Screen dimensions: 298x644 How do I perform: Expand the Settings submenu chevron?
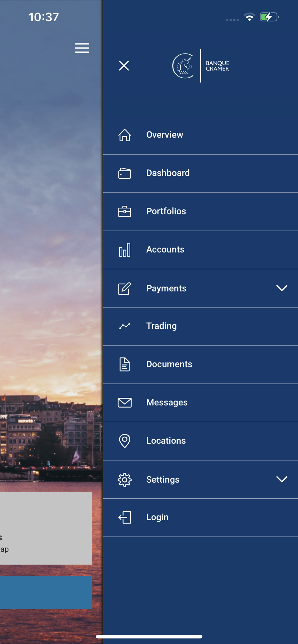tap(282, 479)
